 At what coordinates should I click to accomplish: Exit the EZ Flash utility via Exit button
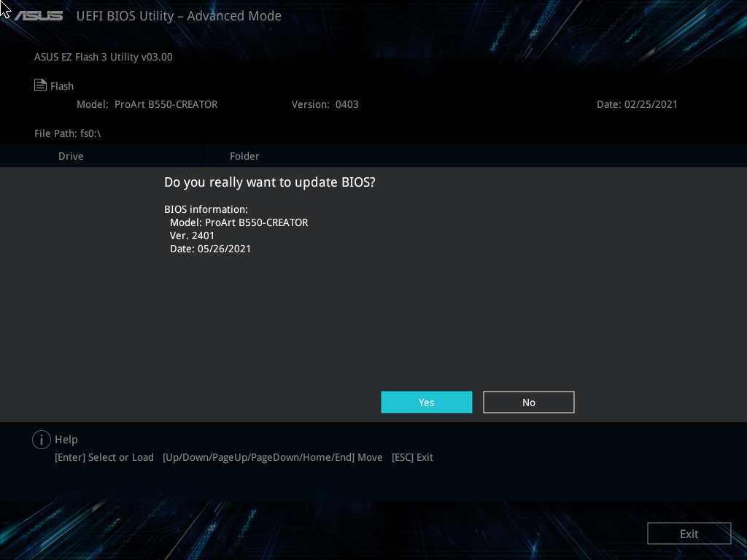pos(689,533)
